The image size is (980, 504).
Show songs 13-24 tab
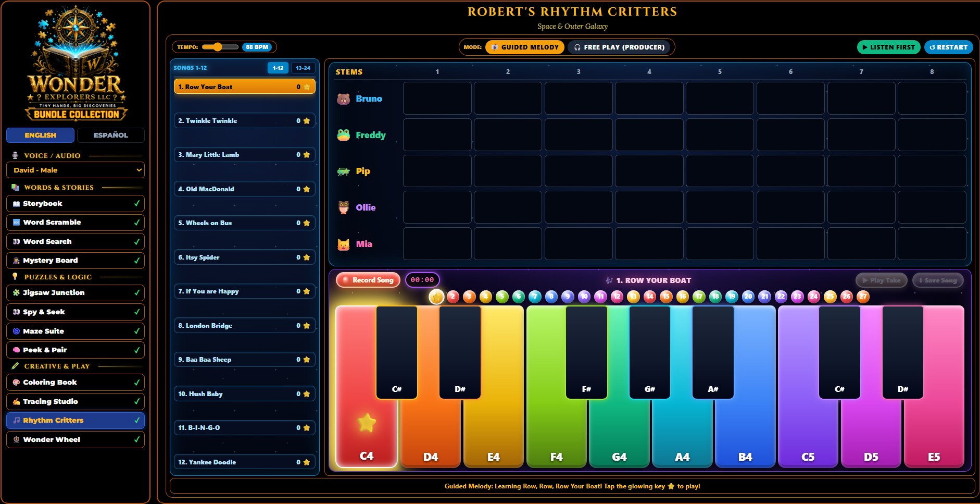point(303,68)
